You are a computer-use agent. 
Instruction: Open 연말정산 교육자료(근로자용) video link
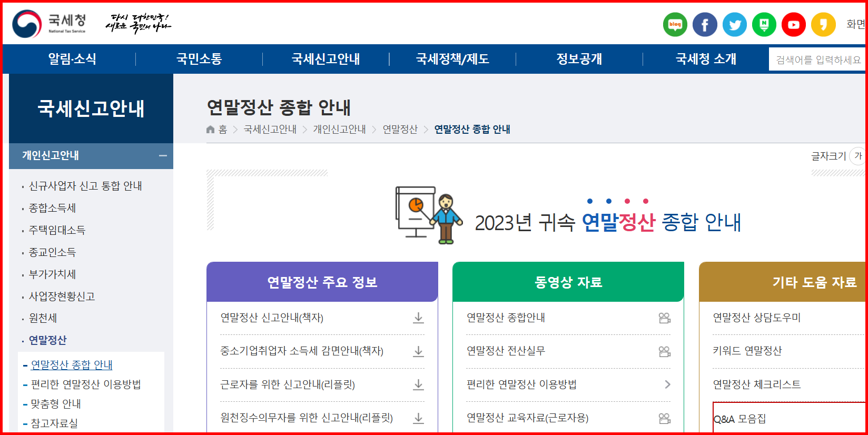tap(527, 418)
